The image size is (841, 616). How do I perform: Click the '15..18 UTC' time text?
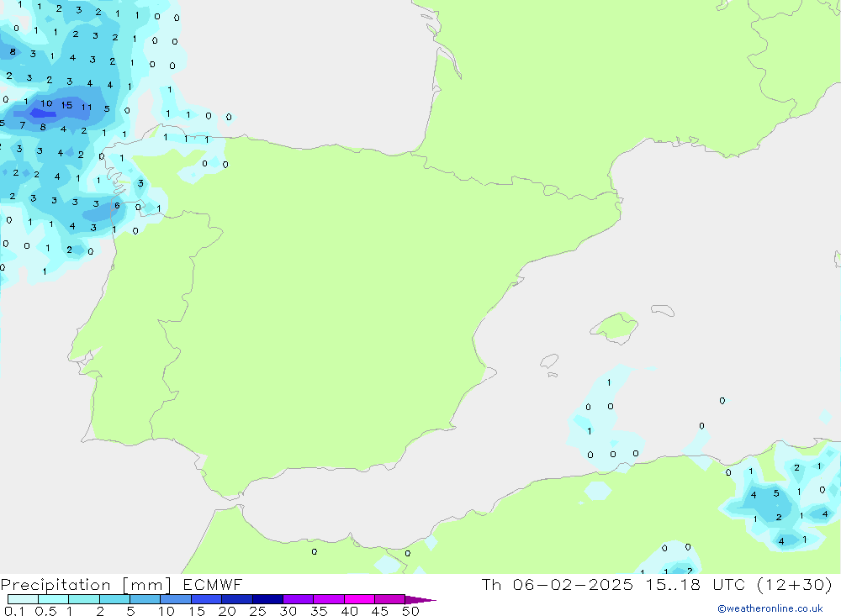pos(696,584)
